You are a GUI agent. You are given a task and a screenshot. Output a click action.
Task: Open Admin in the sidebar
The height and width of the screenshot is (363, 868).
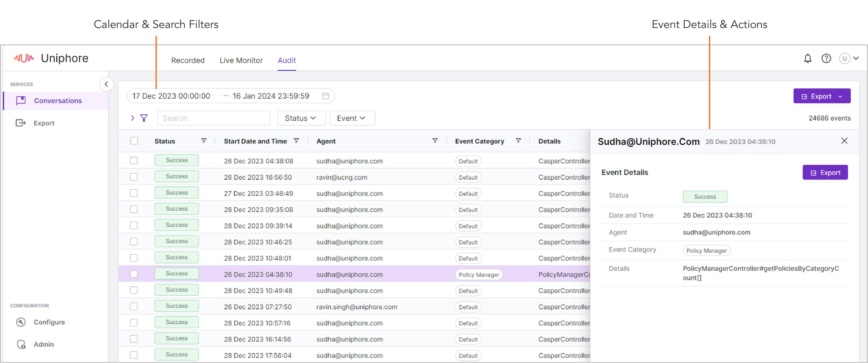point(44,344)
